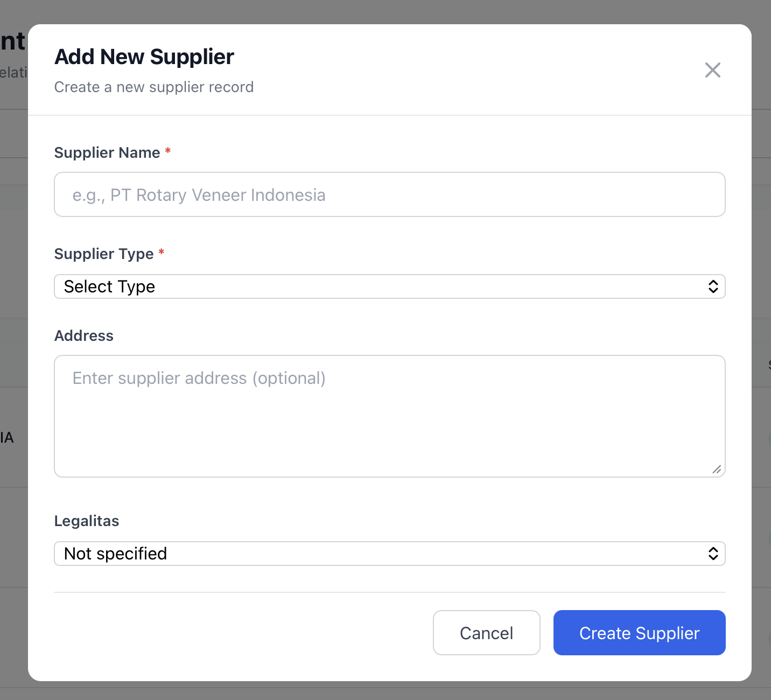Click the Address field label
This screenshot has width=771, height=700.
(x=84, y=336)
